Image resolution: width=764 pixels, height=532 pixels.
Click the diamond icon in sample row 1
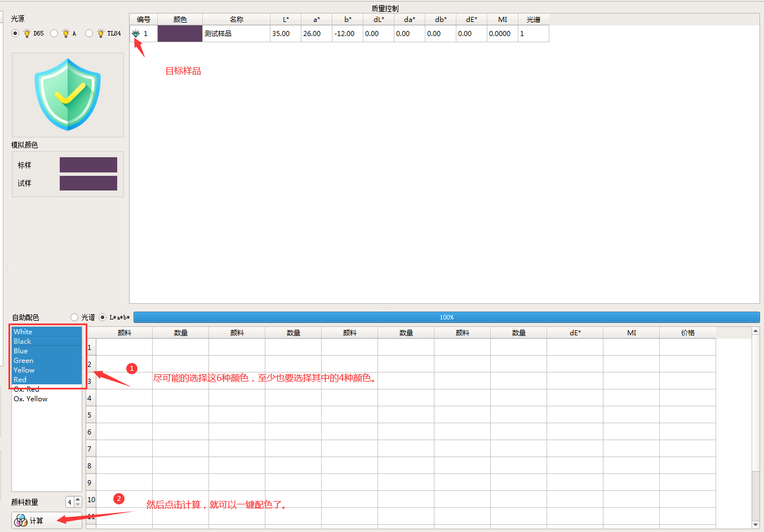[136, 34]
